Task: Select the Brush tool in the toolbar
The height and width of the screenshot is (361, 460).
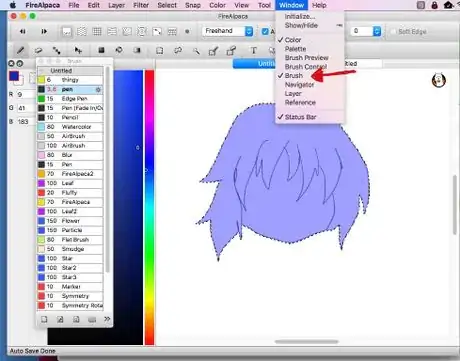Action: (x=21, y=50)
